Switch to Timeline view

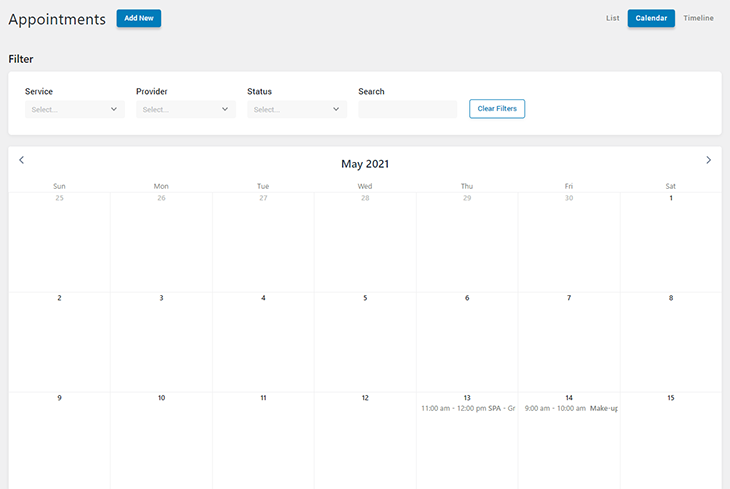[x=698, y=18]
